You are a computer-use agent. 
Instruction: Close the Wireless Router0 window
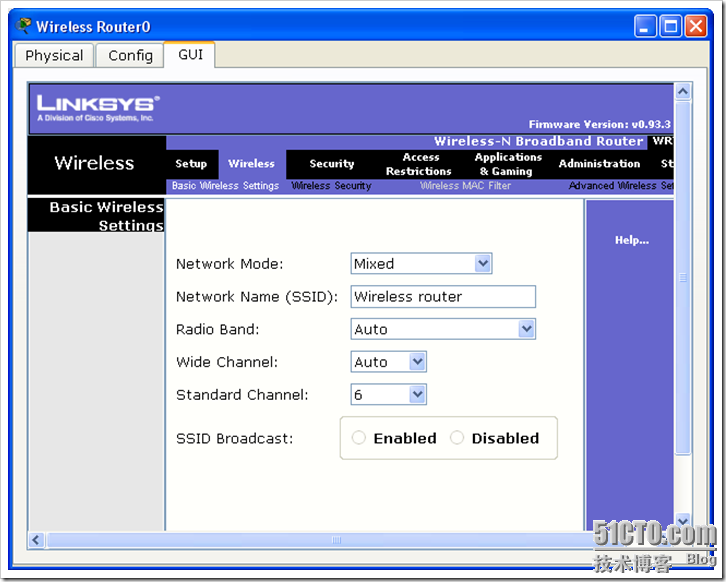696,26
